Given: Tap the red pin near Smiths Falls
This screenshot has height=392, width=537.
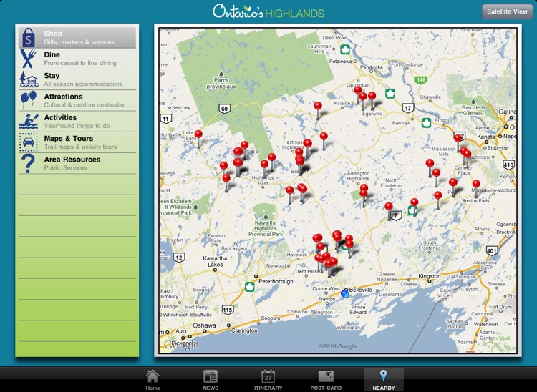Looking at the screenshot, I should coord(476,184).
